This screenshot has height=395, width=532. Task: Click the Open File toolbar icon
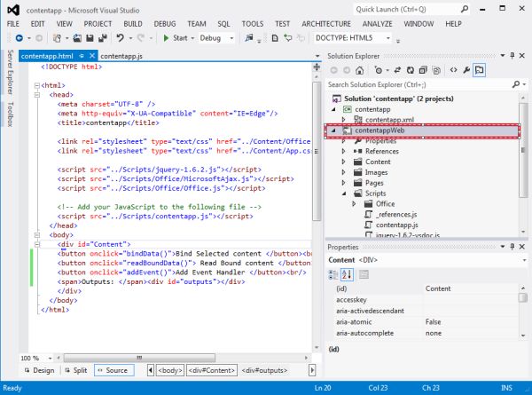click(77, 38)
